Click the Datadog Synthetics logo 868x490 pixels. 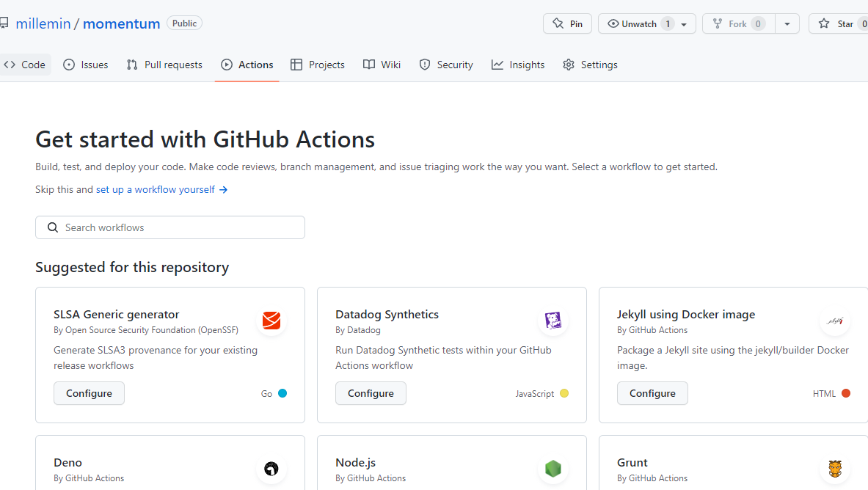click(553, 321)
